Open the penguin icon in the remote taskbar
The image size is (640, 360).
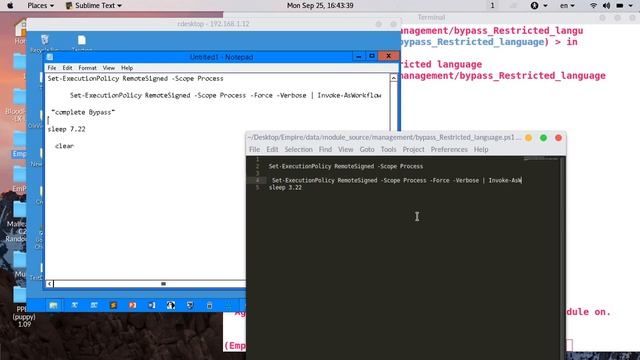171,305
